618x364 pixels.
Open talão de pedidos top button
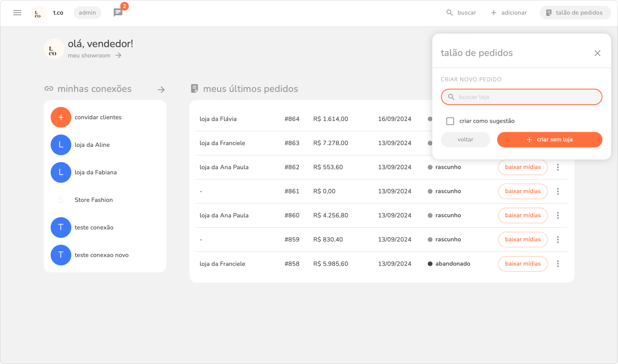pos(575,13)
